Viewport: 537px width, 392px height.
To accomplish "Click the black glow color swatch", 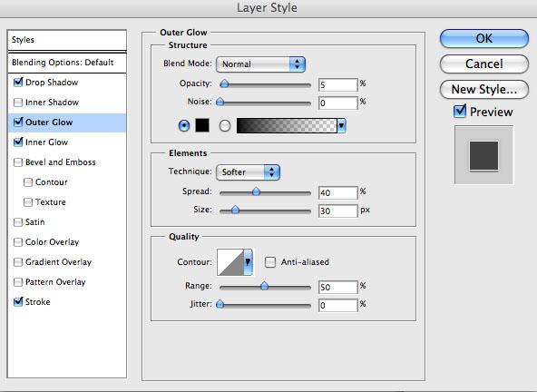I will tap(202, 125).
